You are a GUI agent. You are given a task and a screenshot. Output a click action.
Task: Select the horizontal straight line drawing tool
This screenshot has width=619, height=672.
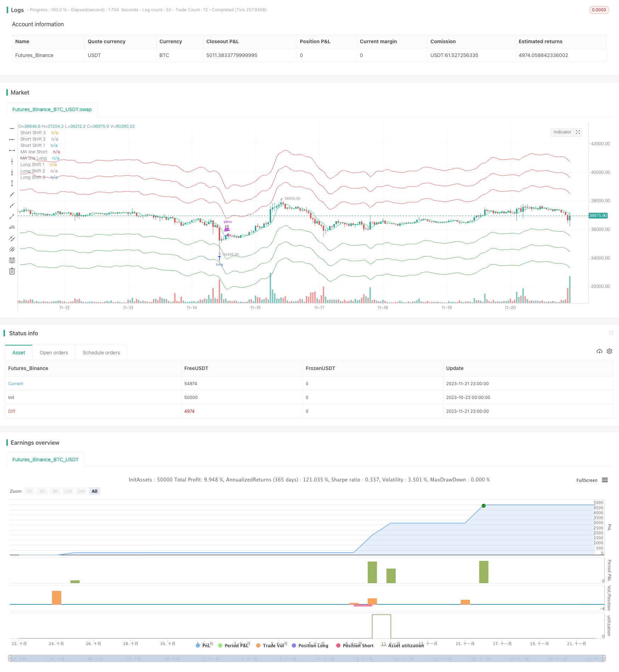click(12, 128)
